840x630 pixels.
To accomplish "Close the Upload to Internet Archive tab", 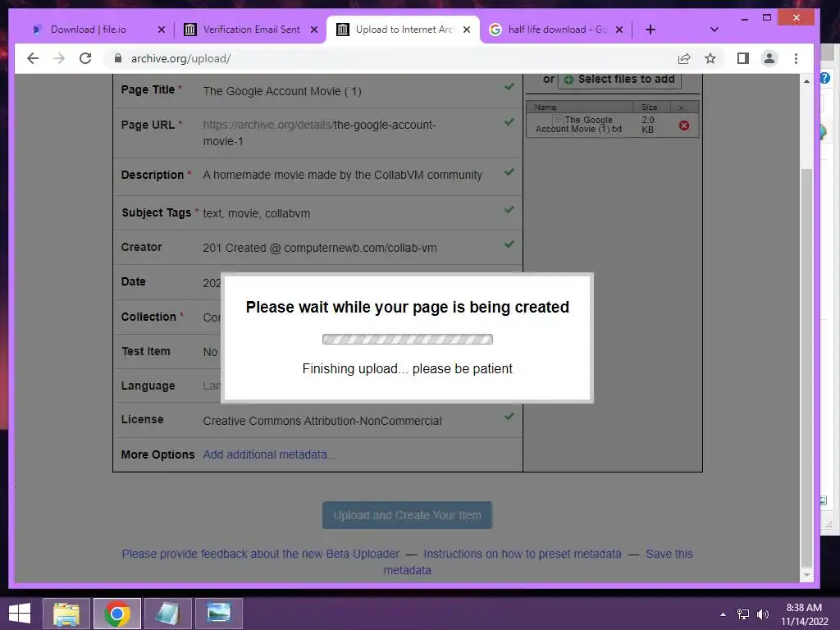I will [467, 30].
